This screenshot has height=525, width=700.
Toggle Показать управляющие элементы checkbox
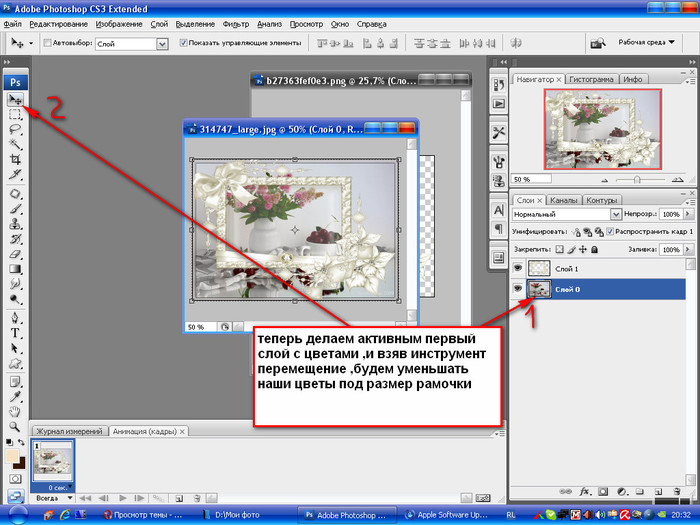[183, 43]
